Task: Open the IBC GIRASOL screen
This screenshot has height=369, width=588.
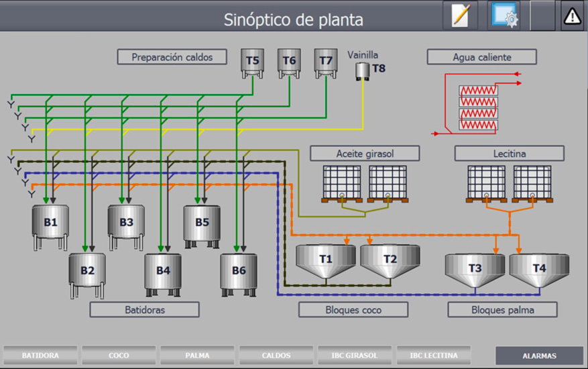Action: (354, 355)
